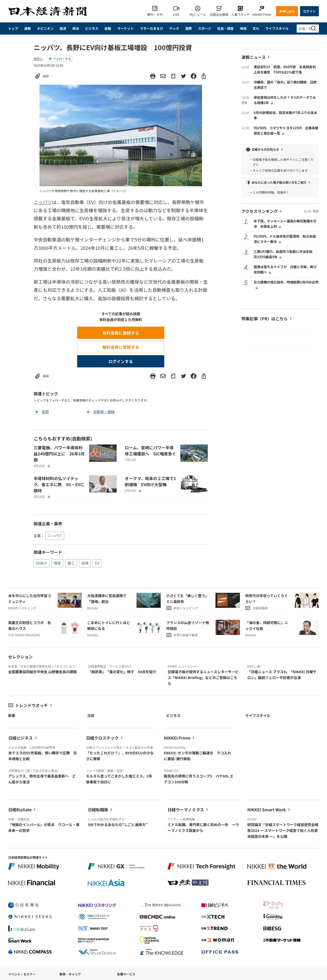Open the NIKKEI Mobility logo link

(x=34, y=866)
